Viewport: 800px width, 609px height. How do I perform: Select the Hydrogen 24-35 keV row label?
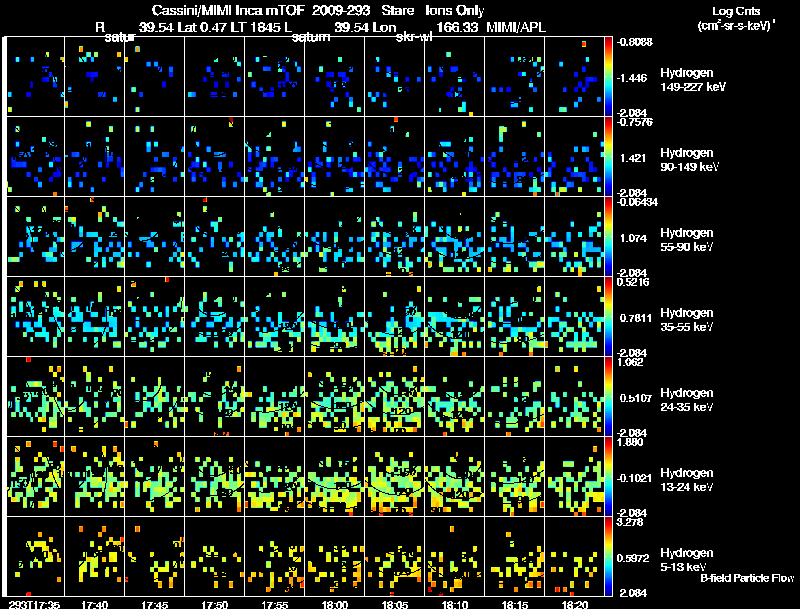coord(687,400)
